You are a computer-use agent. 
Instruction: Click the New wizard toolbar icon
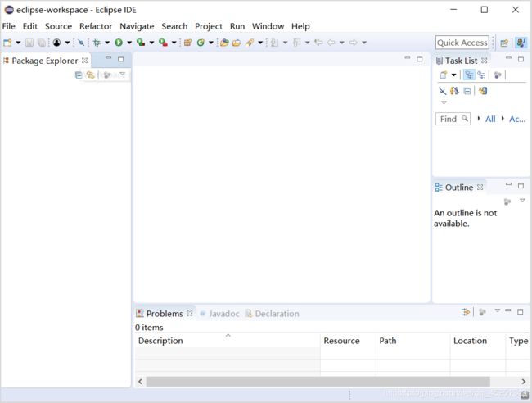(x=7, y=43)
